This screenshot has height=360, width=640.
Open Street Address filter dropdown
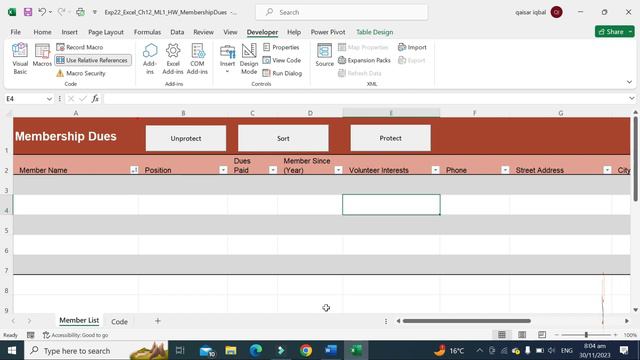click(607, 170)
